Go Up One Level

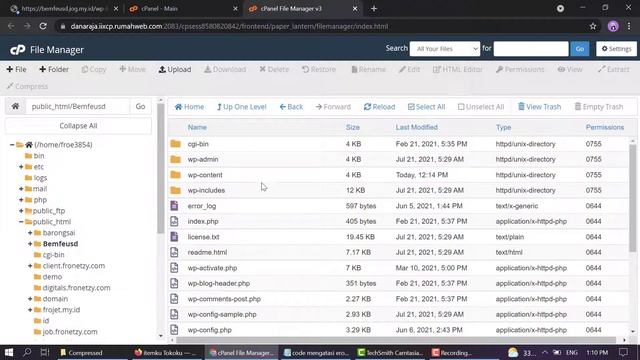pos(241,107)
